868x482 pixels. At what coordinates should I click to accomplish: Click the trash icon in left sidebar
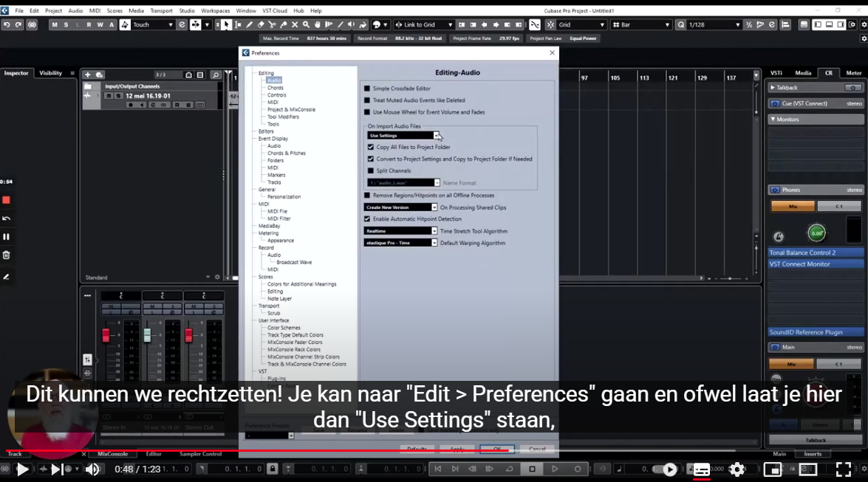(x=6, y=255)
